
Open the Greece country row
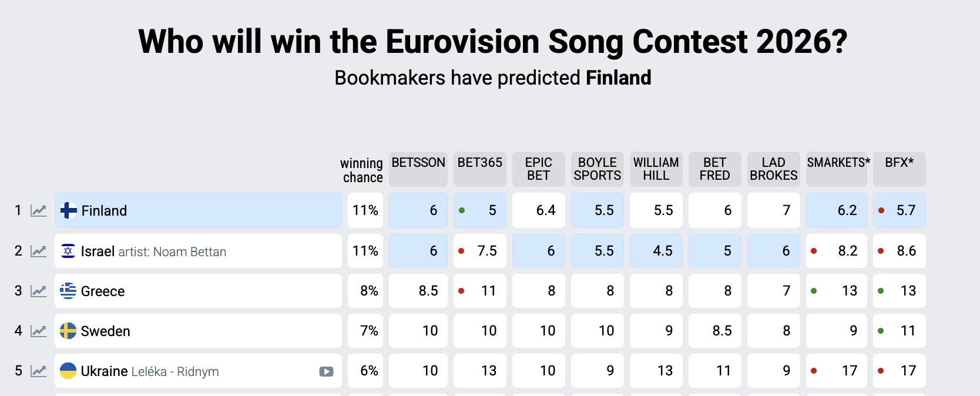[x=103, y=291]
